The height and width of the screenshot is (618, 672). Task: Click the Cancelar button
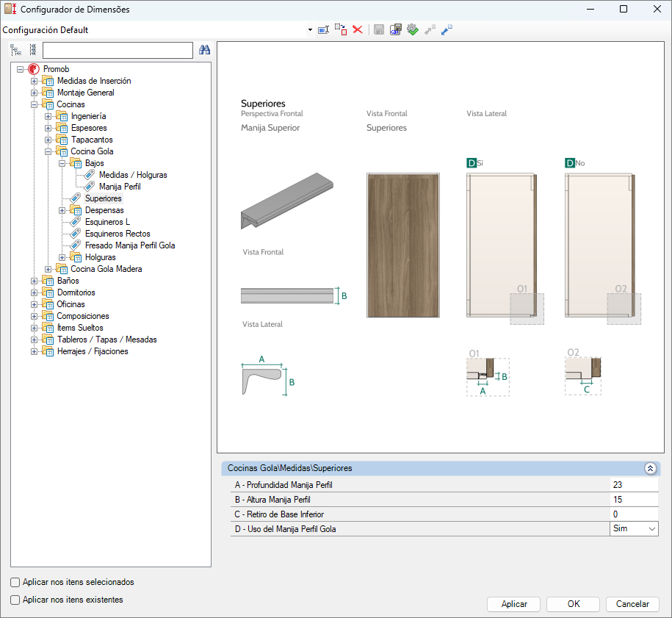coord(632,604)
